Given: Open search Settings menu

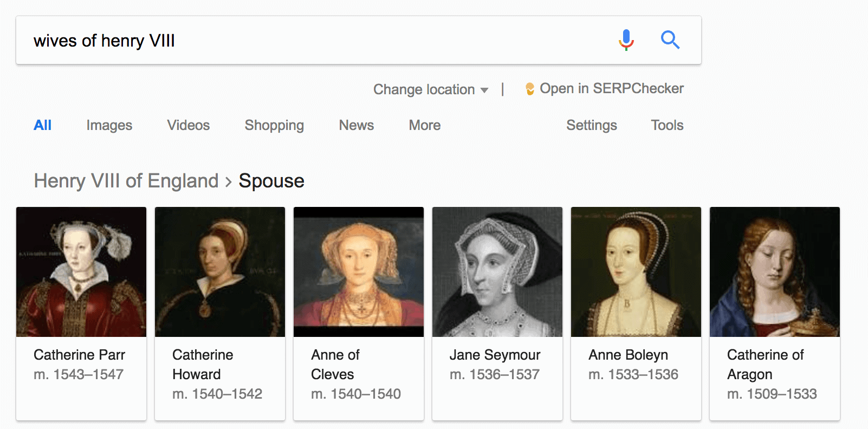Looking at the screenshot, I should [592, 125].
